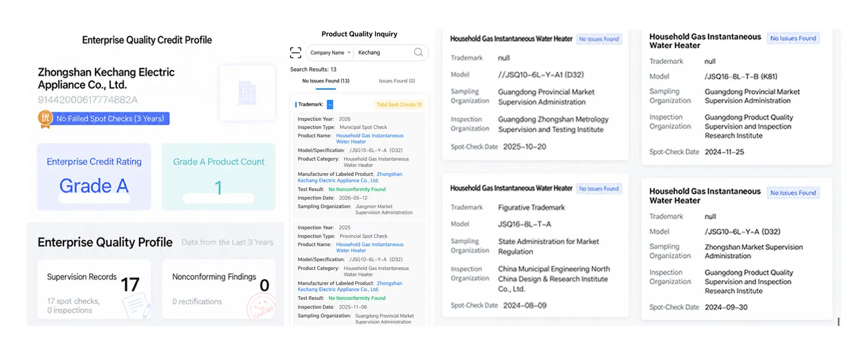Click the Total Spot Checks: 10 badge

(x=399, y=104)
